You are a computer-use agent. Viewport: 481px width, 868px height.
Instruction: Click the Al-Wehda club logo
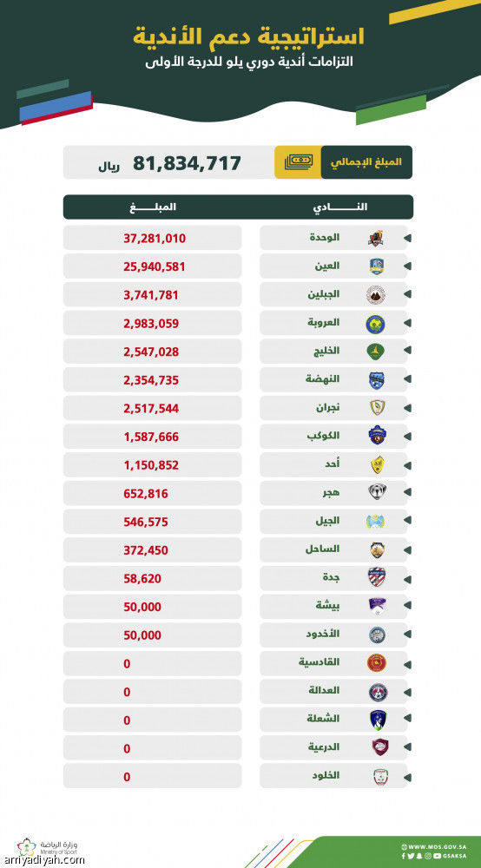[x=377, y=239]
